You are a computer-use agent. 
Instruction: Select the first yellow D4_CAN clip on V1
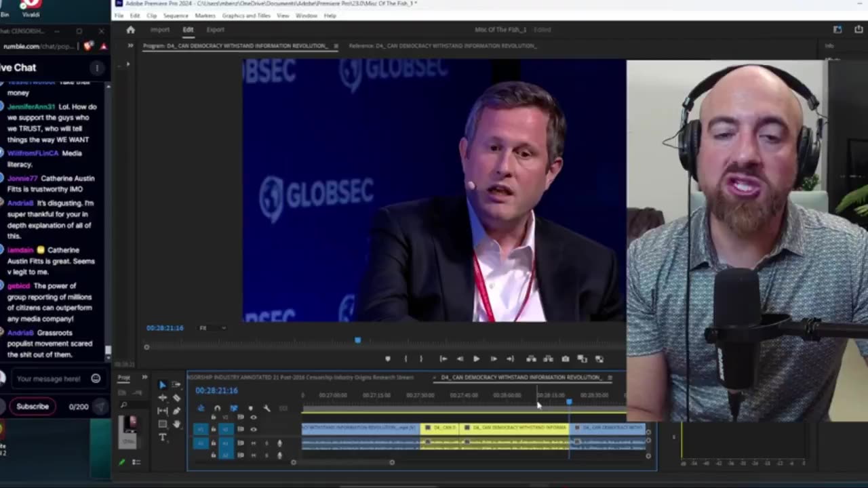click(x=439, y=428)
